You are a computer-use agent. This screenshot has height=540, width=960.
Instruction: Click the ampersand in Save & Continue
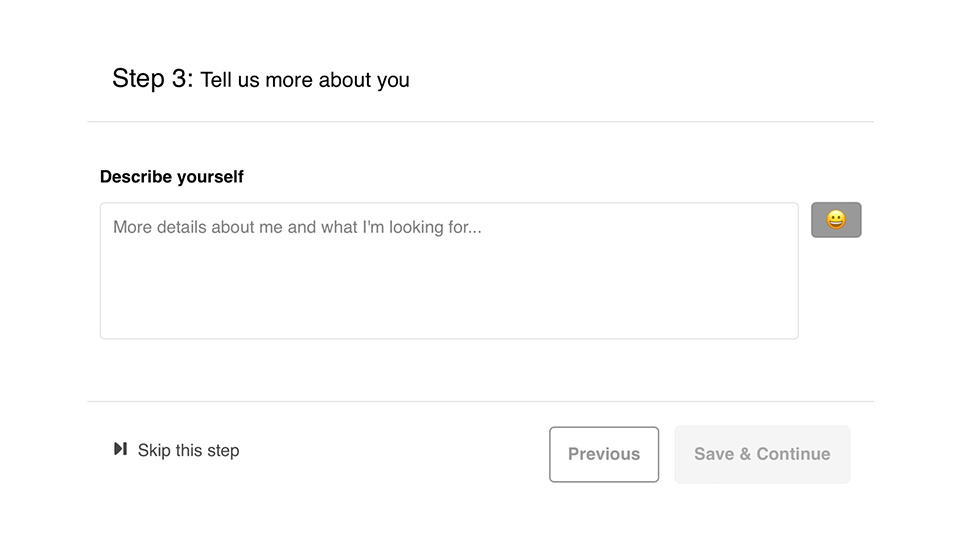pos(745,454)
